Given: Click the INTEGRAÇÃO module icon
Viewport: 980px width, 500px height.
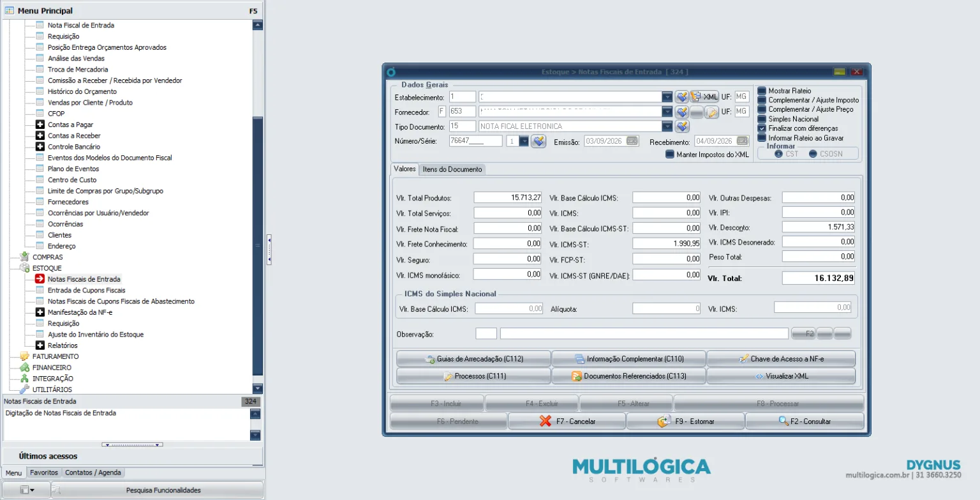Looking at the screenshot, I should (x=24, y=379).
